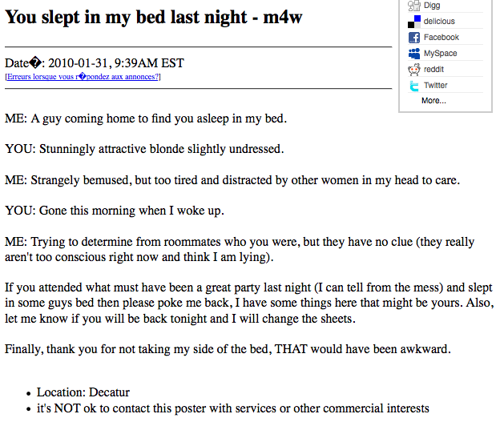Share via the Twitter text link
The width and height of the screenshot is (504, 422).
[435, 85]
